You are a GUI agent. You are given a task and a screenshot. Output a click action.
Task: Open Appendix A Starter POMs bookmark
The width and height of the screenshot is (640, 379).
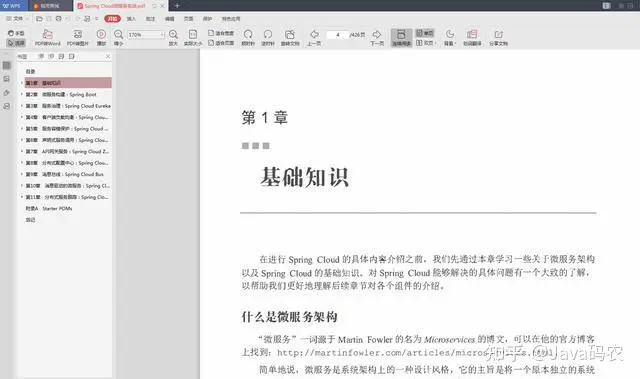49,208
